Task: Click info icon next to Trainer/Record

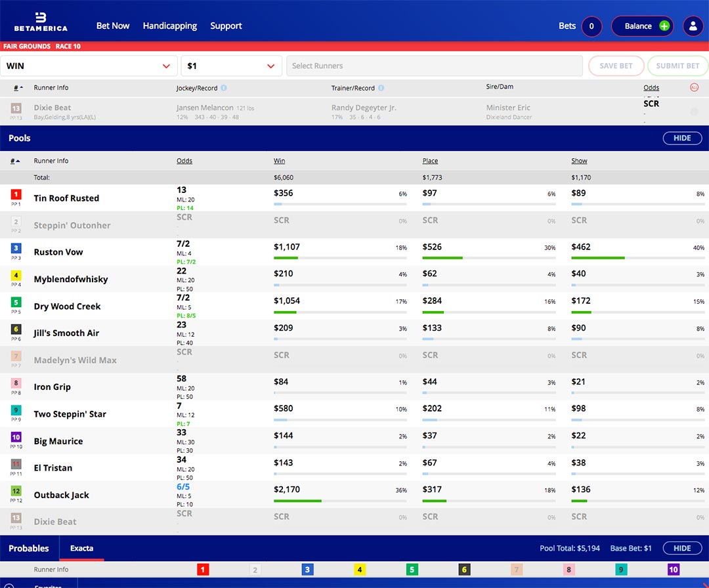Action: 381,88
